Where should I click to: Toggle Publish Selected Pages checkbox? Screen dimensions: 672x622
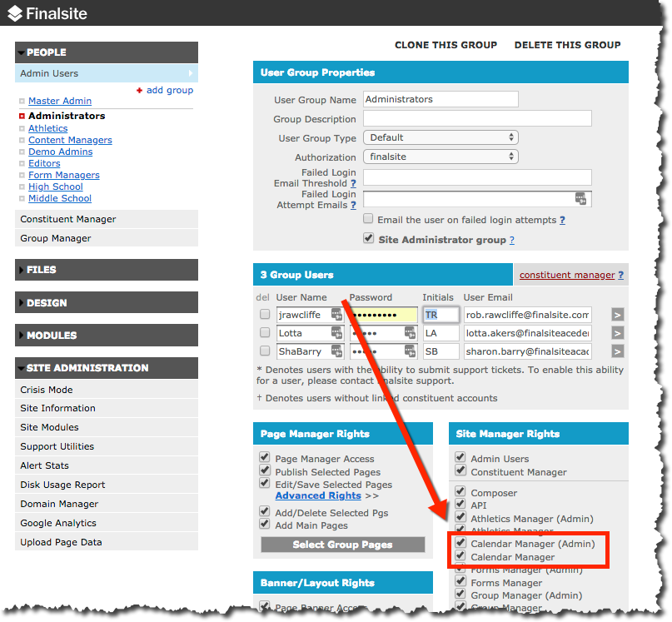point(265,470)
